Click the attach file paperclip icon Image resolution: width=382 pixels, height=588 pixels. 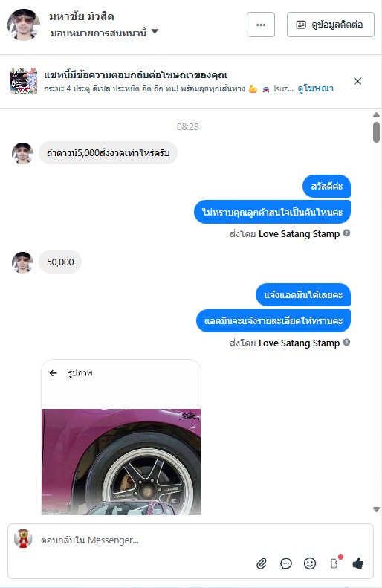coord(262,563)
